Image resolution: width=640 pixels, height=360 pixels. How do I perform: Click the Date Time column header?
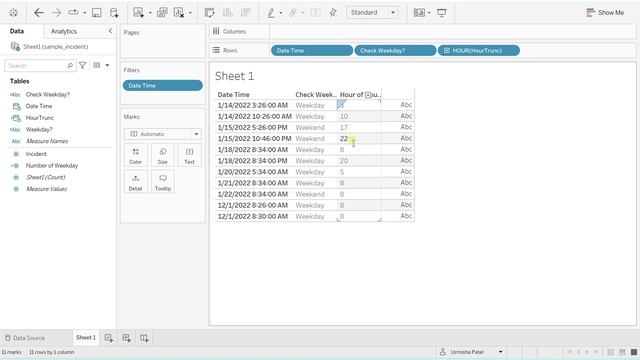click(x=233, y=95)
